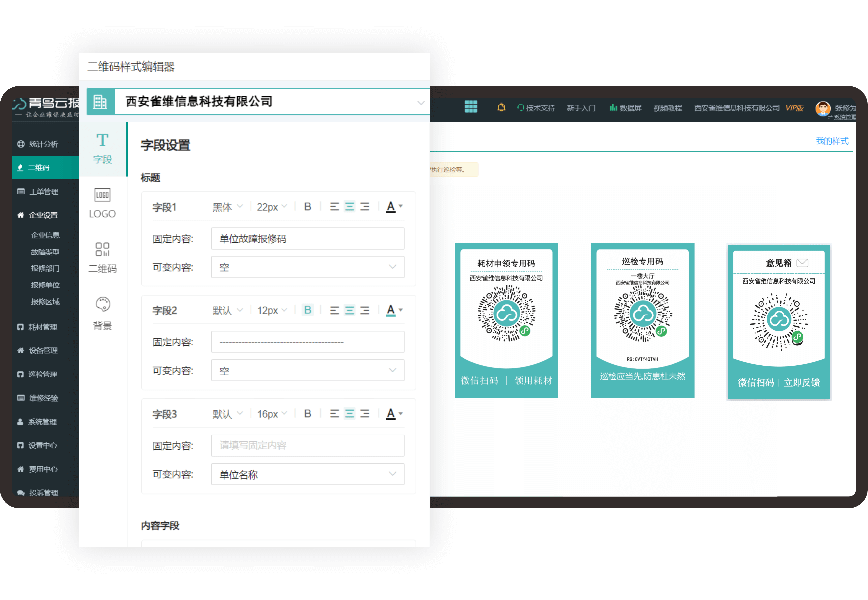Select 耗材申领专用码 QR template
The image size is (868, 600).
click(x=506, y=320)
